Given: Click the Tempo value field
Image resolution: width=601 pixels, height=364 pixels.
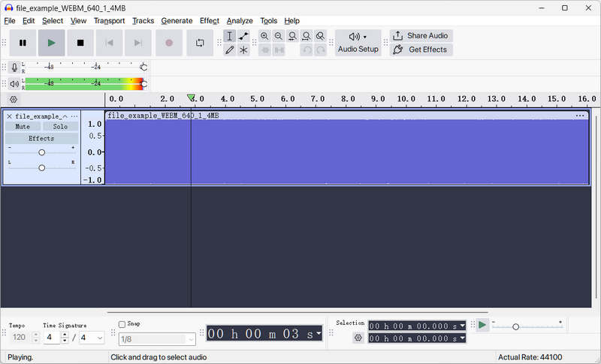Looking at the screenshot, I should [x=20, y=337].
